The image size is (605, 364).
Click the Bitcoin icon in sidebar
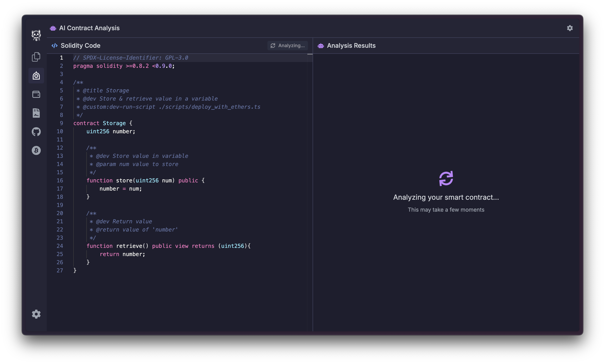[36, 150]
